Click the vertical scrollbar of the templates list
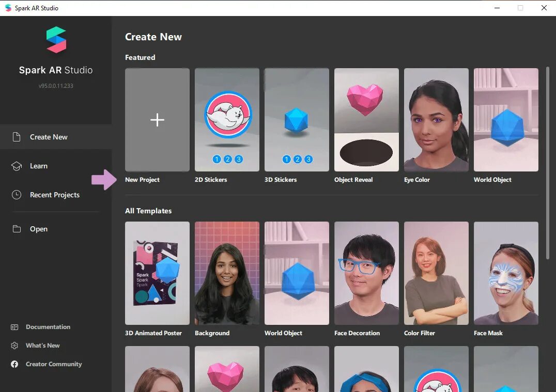Viewport: 556px width, 392px height. coord(548,163)
